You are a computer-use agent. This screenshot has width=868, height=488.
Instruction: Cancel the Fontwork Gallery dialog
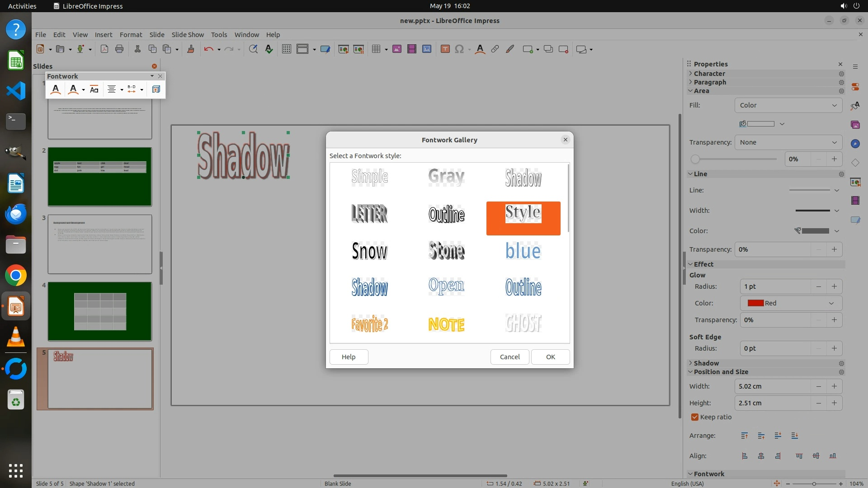(509, 357)
